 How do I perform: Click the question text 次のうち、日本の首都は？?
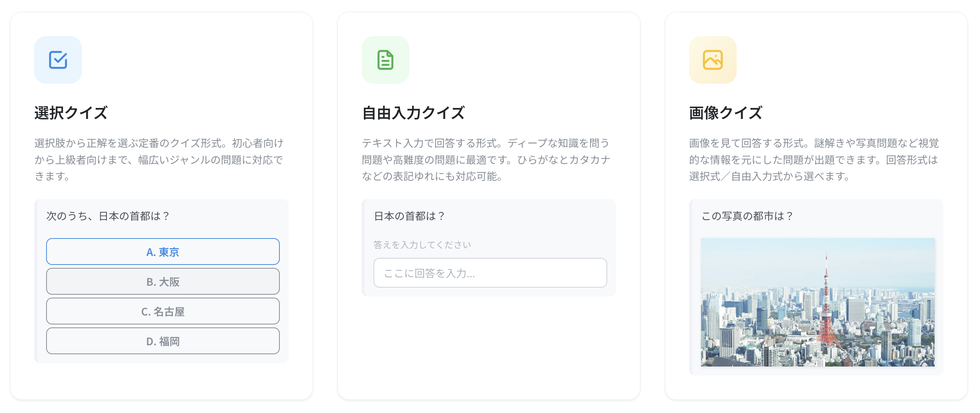pos(108,216)
